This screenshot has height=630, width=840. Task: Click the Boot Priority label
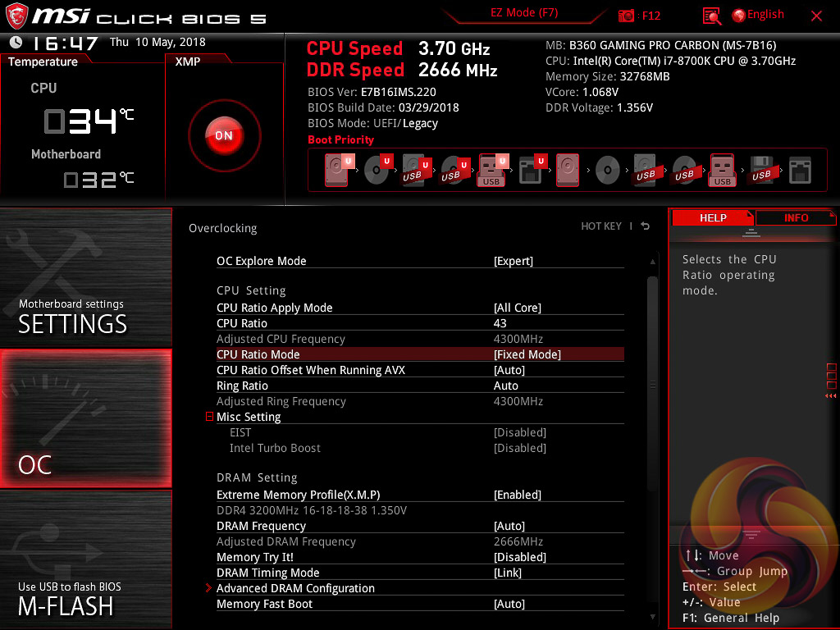(x=340, y=139)
